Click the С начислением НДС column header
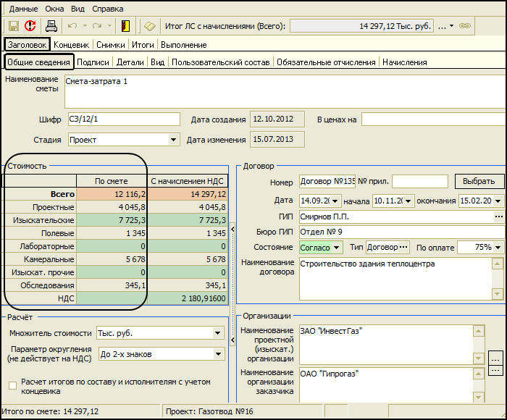 click(x=188, y=181)
